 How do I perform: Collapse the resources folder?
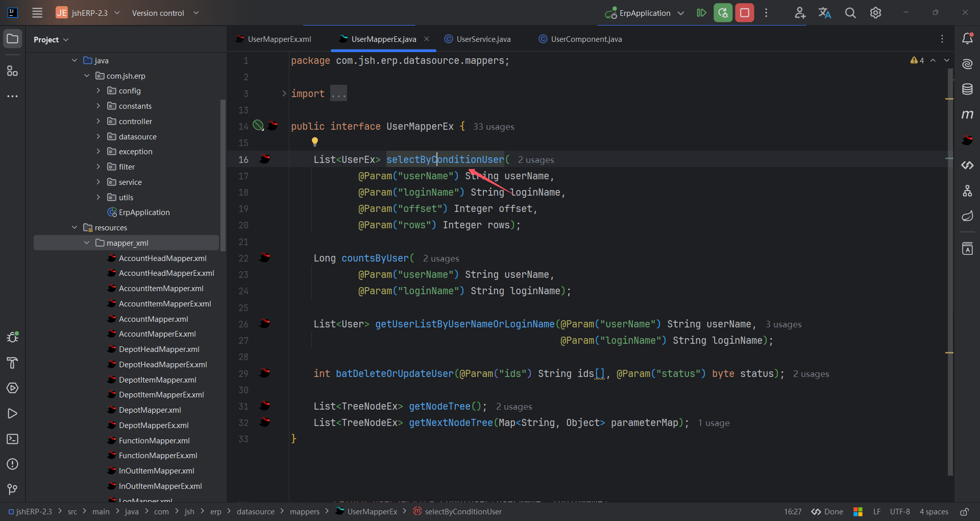(x=75, y=227)
